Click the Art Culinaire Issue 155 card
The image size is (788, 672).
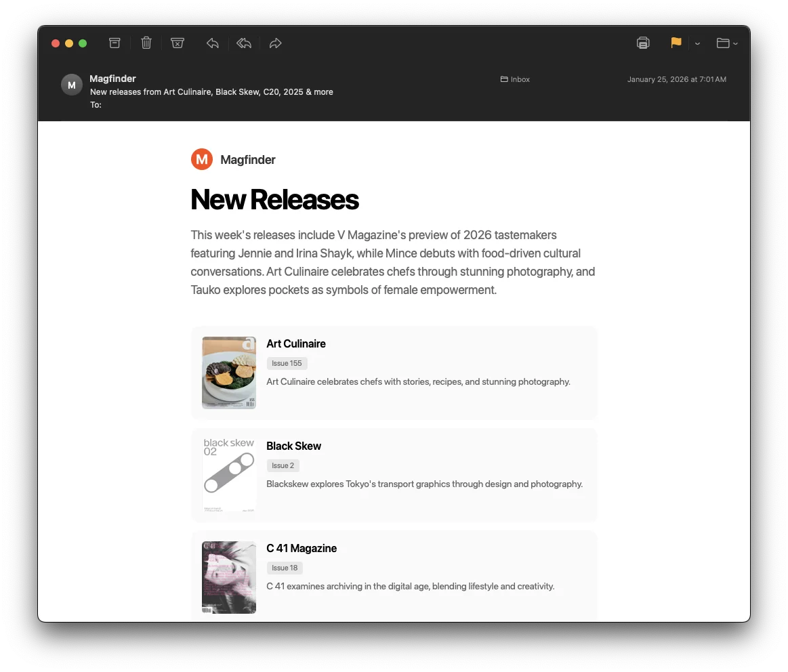tap(394, 373)
